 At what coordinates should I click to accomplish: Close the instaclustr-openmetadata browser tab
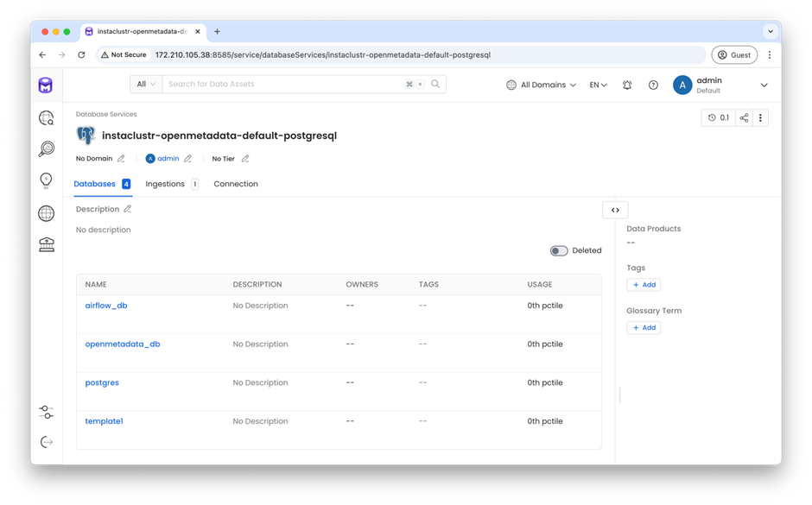[x=197, y=32]
